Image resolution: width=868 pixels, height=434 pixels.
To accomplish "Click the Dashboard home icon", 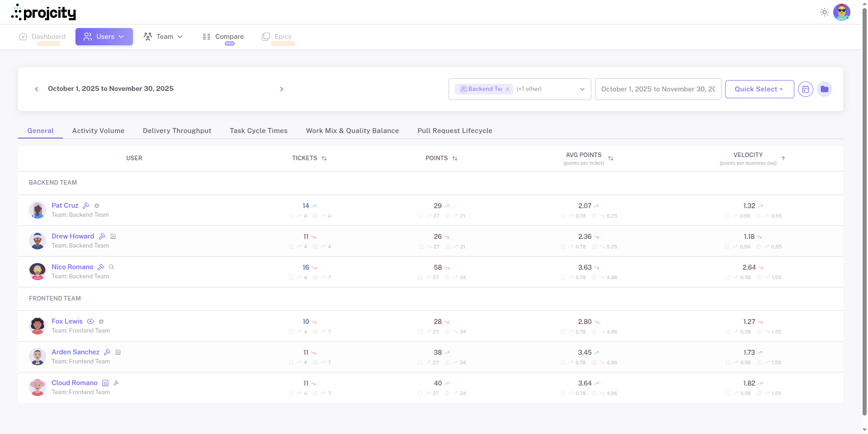I will 23,37.
